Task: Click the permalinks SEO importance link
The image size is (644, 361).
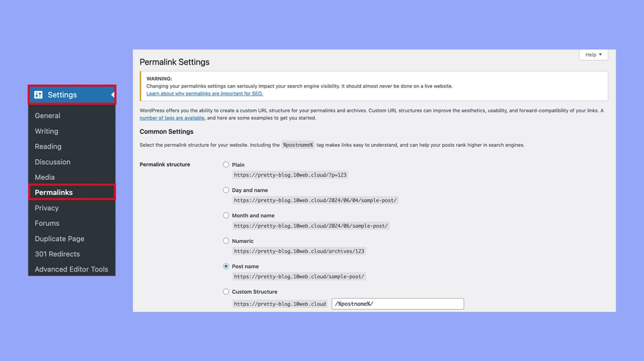Action: point(204,93)
